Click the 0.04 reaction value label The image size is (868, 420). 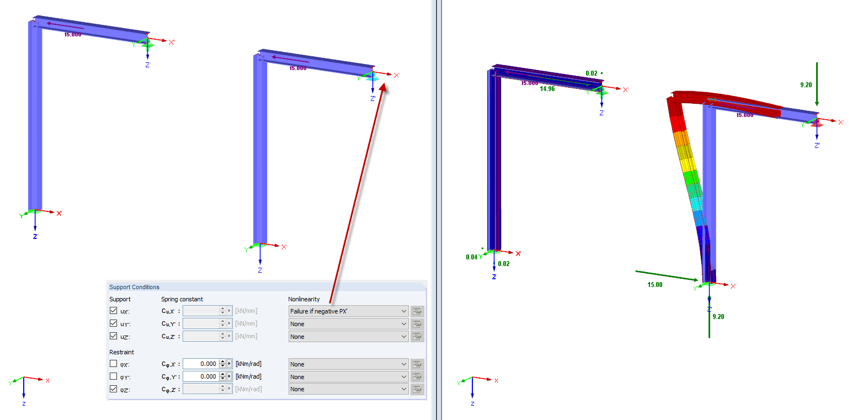[471, 257]
